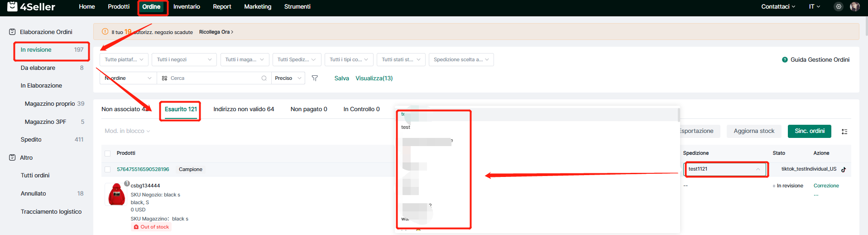The image size is (868, 235).
Task: Expand the Tutte piattaforme dropdown
Action: pos(124,60)
